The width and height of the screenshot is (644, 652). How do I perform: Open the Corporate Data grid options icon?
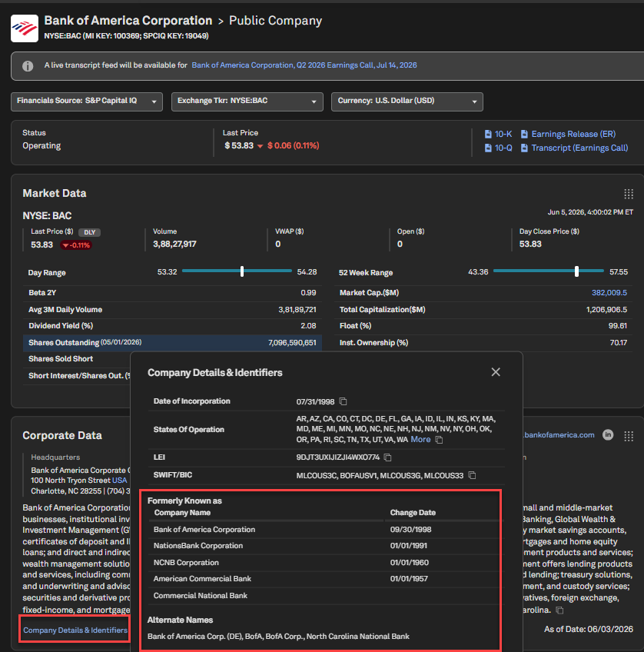point(629,436)
